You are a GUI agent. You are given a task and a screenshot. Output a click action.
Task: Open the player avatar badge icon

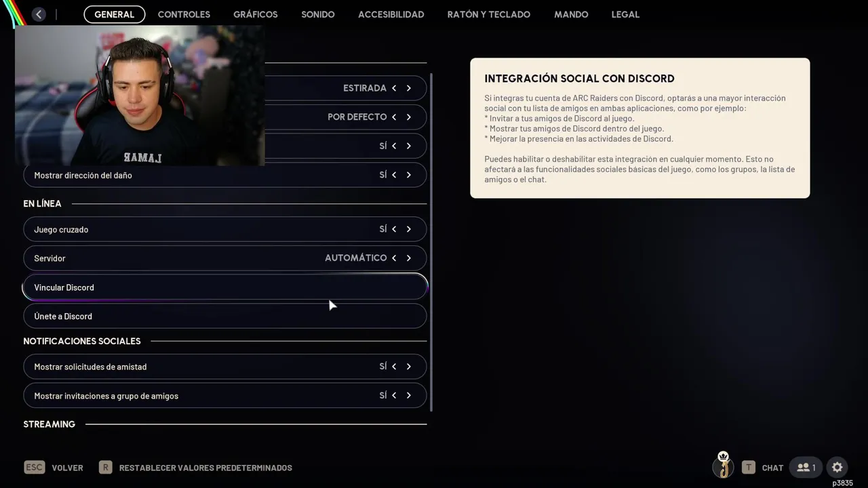(724, 465)
